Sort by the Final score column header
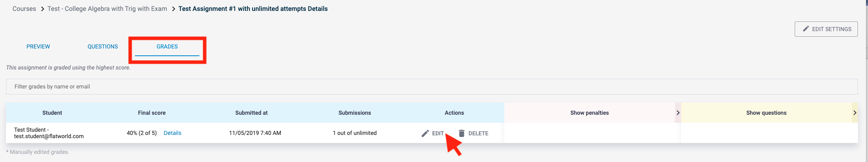Viewport: 868px width, 162px height. (152, 113)
